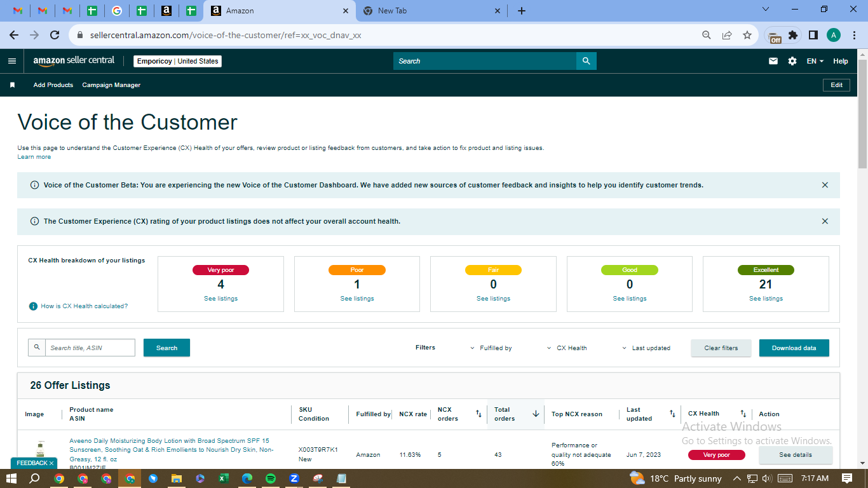Open the Zoom app from the taskbar
The height and width of the screenshot is (488, 868).
tap(294, 478)
